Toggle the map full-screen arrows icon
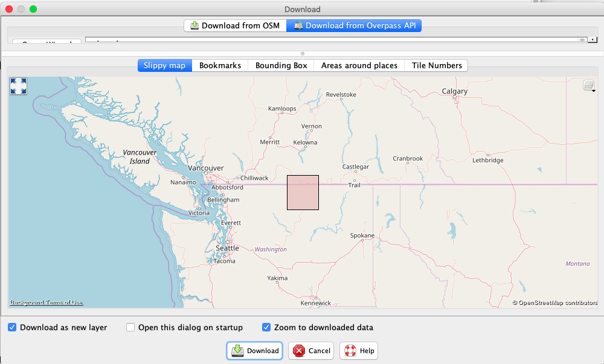Screen dimensions: 604x364 tap(19, 86)
